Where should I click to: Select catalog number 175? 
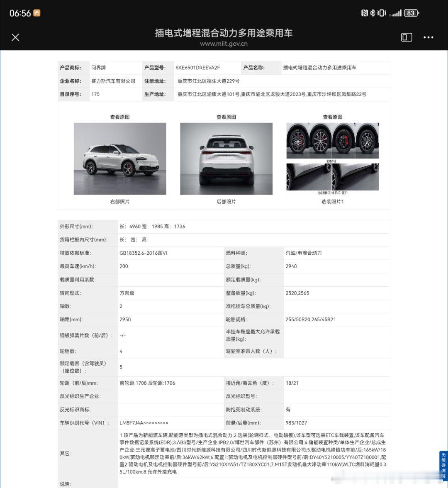[x=95, y=94]
